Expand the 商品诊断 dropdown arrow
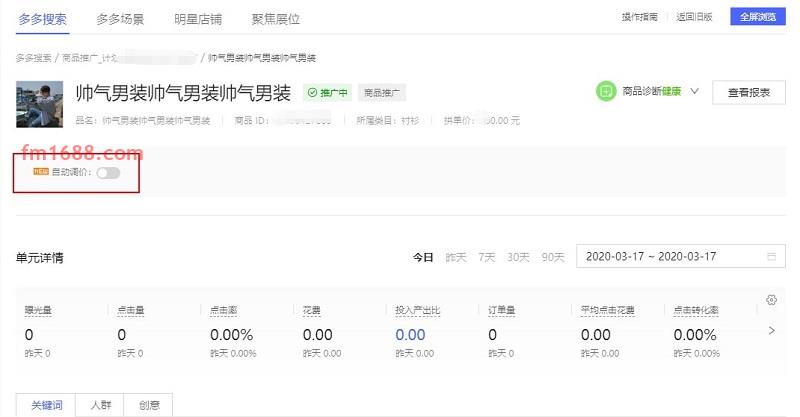This screenshot has height=417, width=800. (x=694, y=91)
